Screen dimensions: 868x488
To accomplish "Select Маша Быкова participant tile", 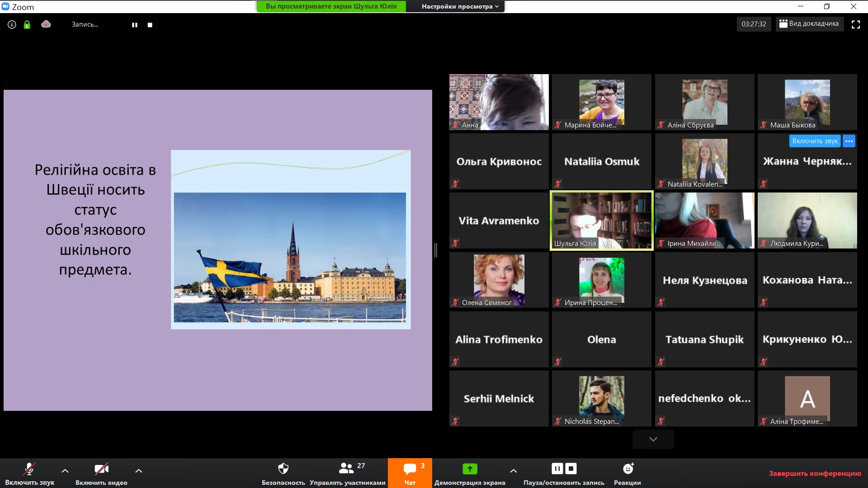I will tap(807, 102).
